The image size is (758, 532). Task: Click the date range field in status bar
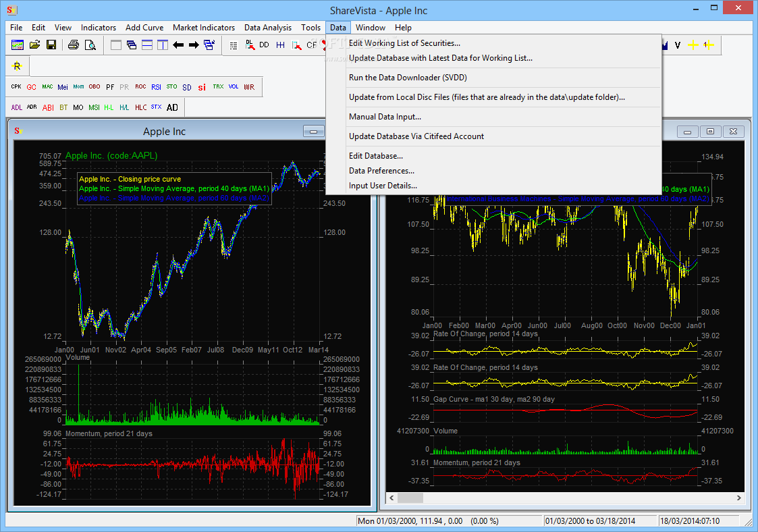click(601, 521)
